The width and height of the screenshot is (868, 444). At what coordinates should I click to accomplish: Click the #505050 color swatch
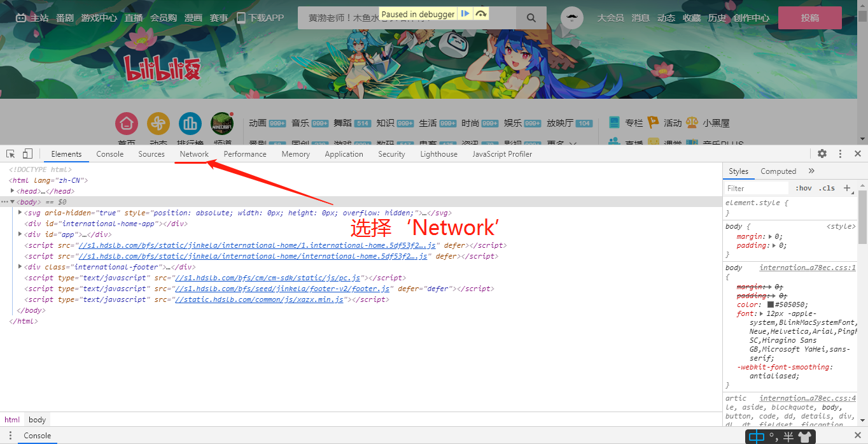tap(771, 304)
